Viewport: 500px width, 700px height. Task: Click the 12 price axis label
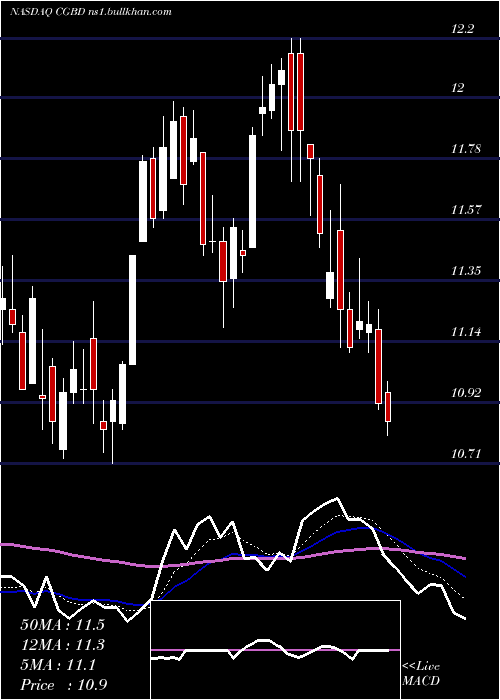(x=458, y=88)
